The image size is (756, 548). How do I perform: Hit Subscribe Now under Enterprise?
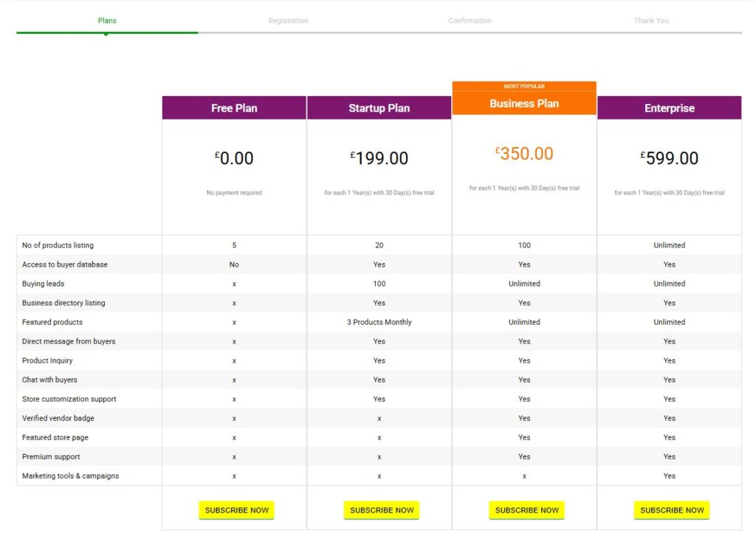click(x=672, y=510)
